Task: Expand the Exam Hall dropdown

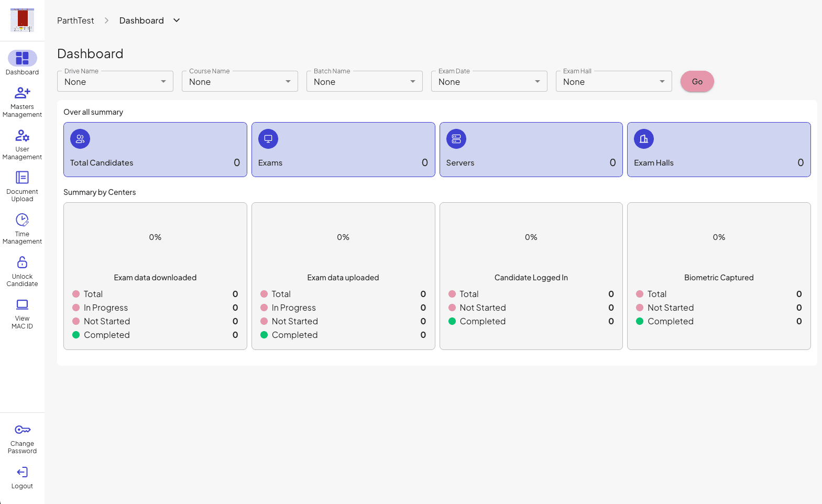Action: point(614,81)
